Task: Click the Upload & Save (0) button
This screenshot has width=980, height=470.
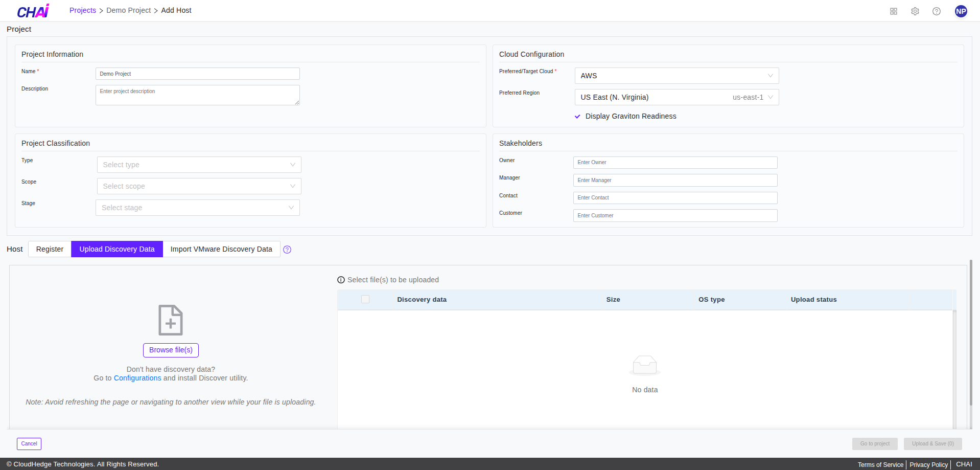Action: 933,443
